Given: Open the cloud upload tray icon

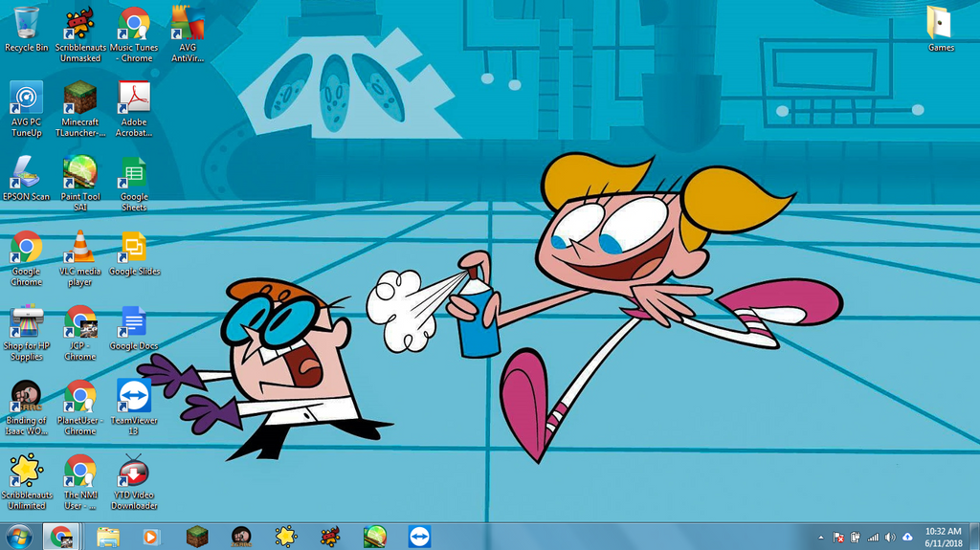Looking at the screenshot, I should 907,538.
